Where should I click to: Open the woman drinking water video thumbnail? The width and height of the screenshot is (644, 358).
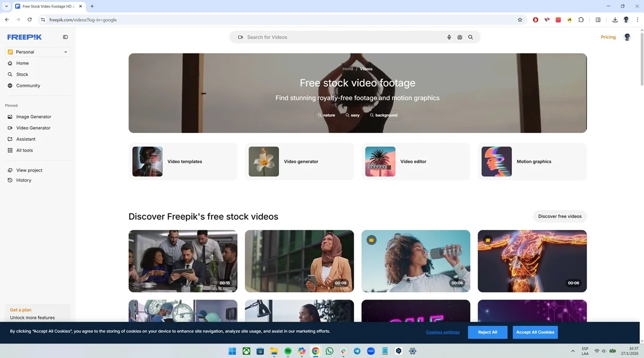pyautogui.click(x=416, y=261)
